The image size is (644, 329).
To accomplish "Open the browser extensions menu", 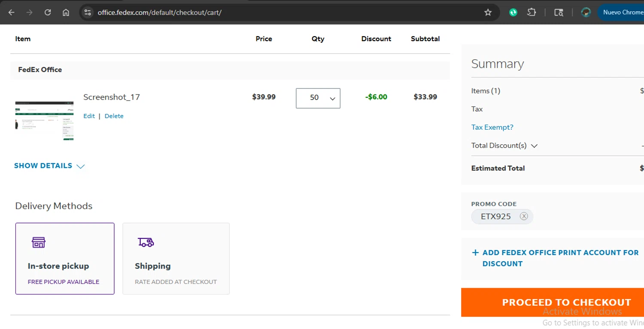I will [x=532, y=12].
